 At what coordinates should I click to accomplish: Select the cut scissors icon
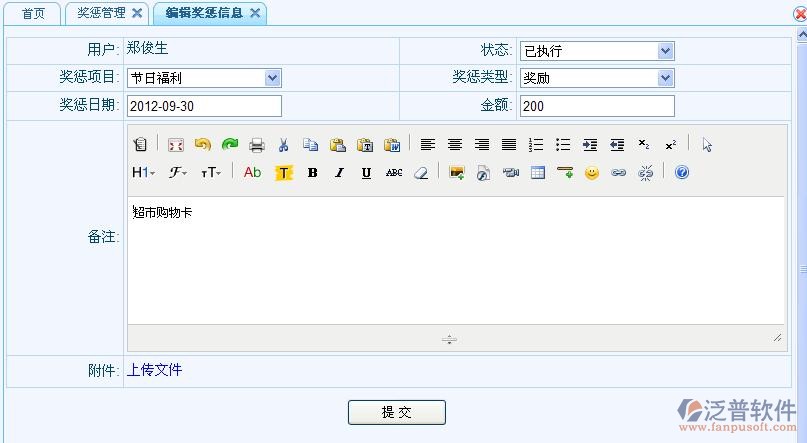tap(284, 145)
